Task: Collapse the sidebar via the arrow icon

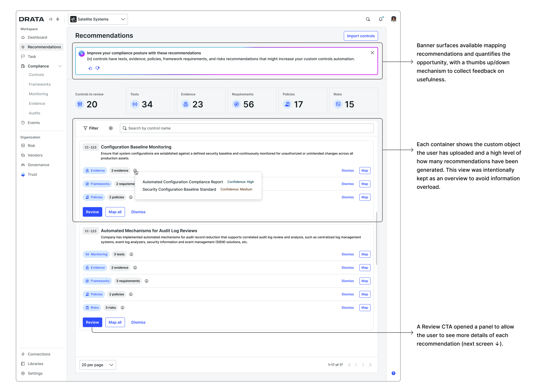Action: click(51, 19)
